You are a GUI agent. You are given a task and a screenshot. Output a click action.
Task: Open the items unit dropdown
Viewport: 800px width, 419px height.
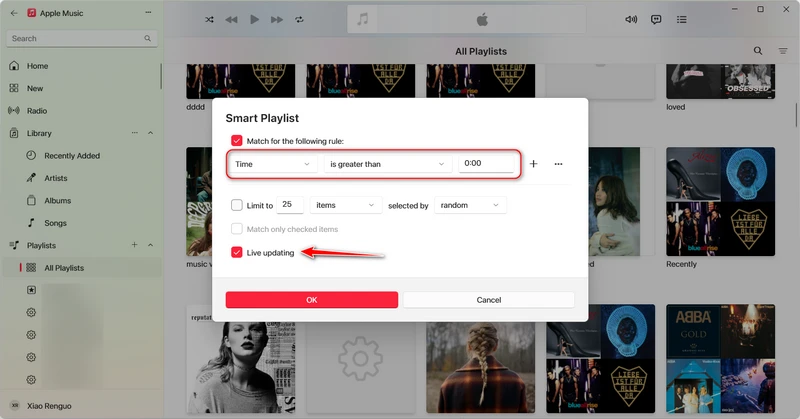coord(345,205)
